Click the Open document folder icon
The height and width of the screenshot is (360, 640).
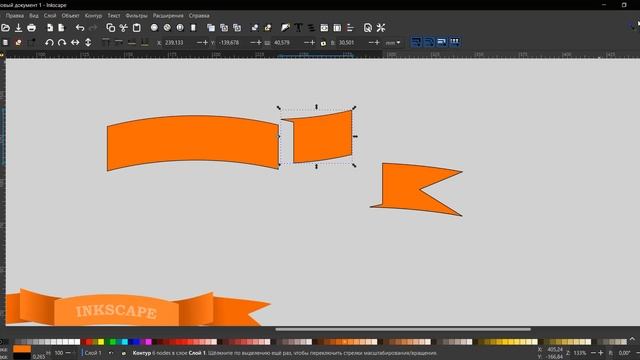(5, 28)
